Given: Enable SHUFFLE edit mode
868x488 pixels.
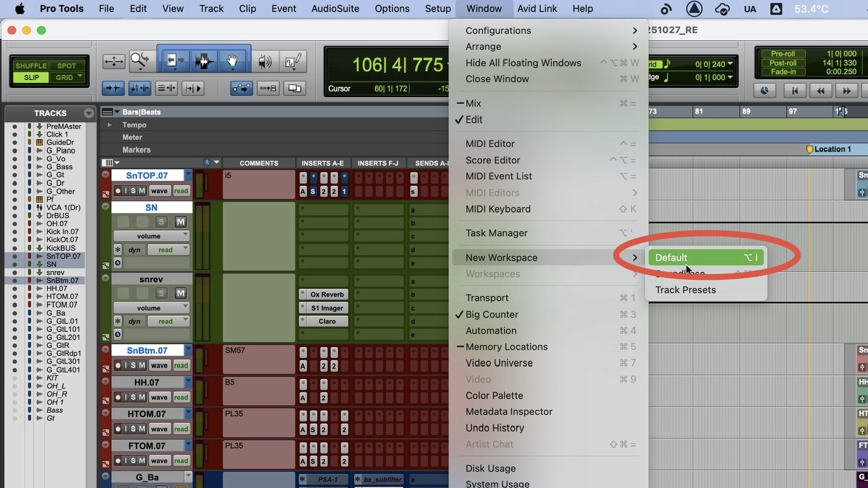Looking at the screenshot, I should pyautogui.click(x=31, y=66).
